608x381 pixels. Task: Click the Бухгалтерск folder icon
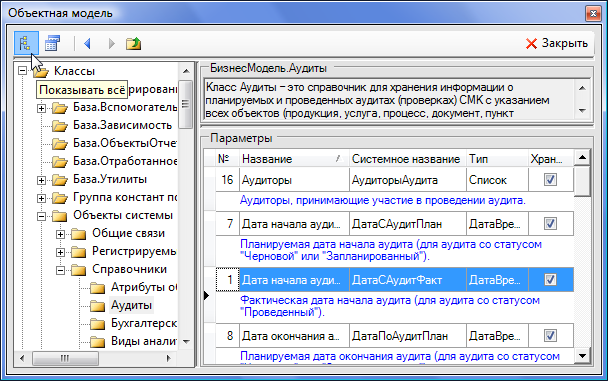tap(97, 324)
